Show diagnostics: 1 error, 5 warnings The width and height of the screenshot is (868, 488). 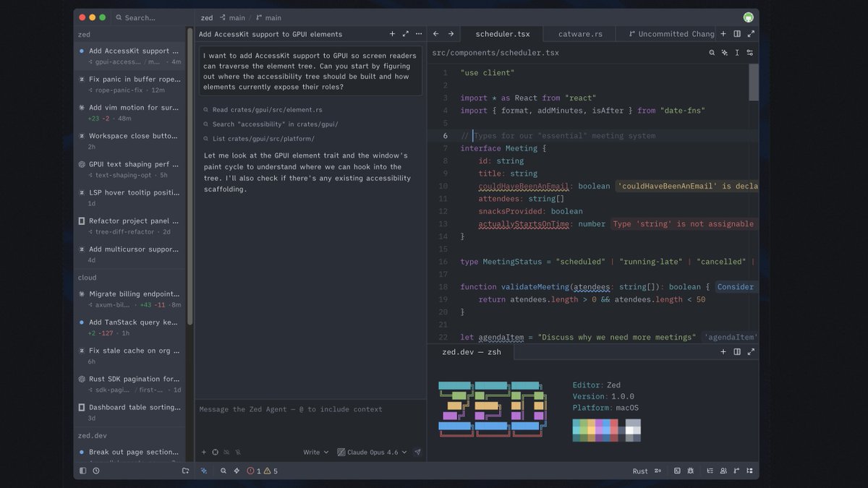[x=263, y=471]
